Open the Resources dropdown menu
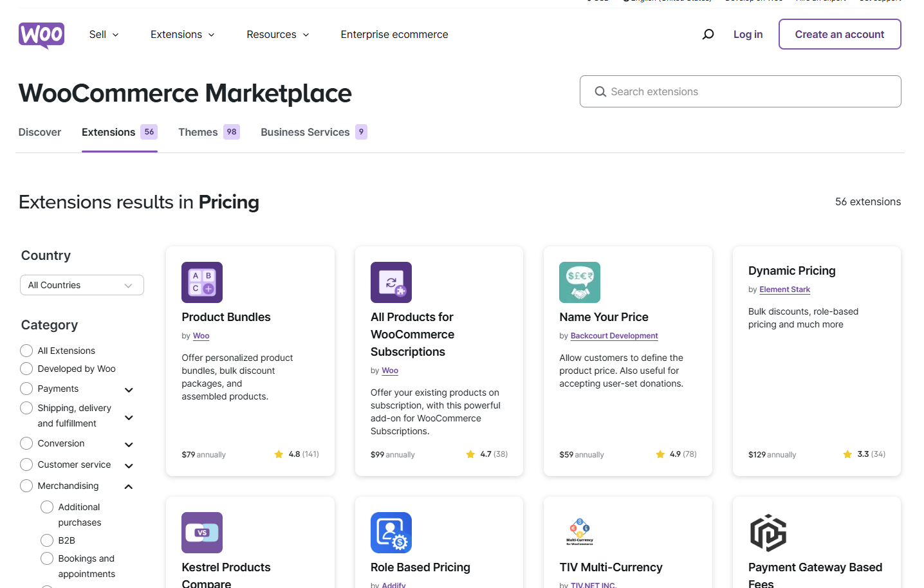 pyautogui.click(x=278, y=34)
